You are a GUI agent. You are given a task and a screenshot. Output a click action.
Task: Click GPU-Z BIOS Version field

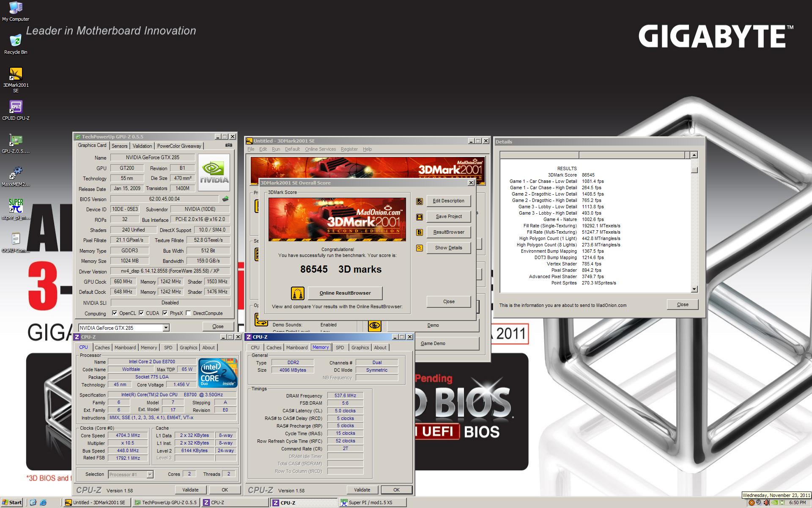pos(165,199)
